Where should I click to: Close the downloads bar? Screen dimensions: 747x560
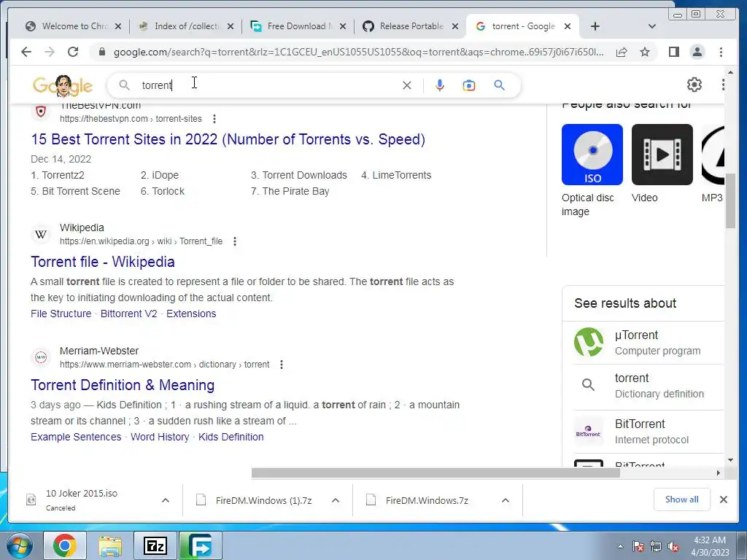pos(723,499)
